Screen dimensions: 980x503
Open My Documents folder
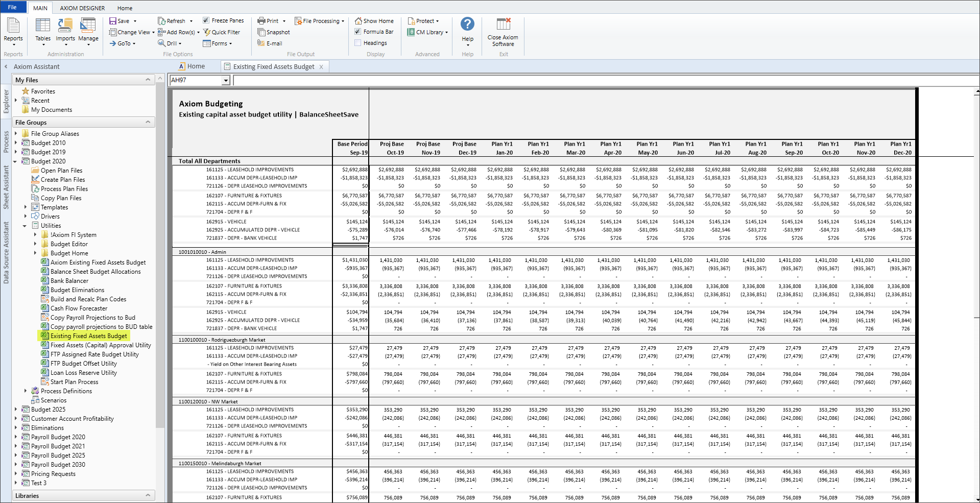click(47, 110)
